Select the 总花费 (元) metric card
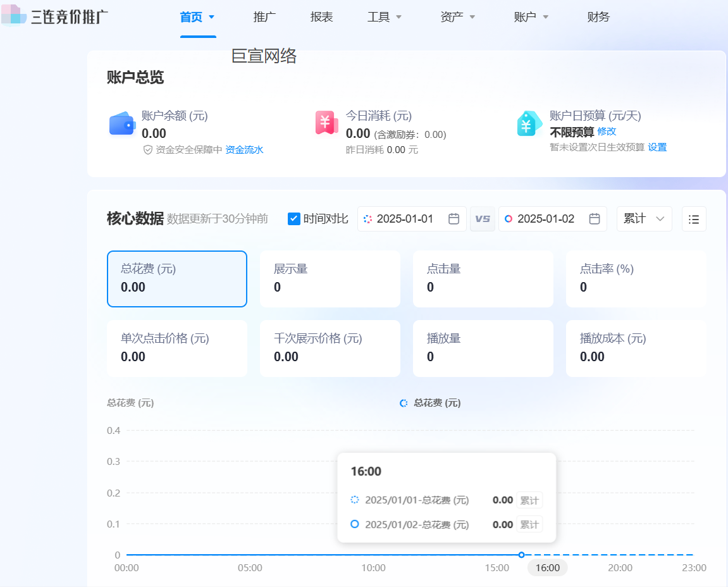The image size is (728, 587). (177, 279)
